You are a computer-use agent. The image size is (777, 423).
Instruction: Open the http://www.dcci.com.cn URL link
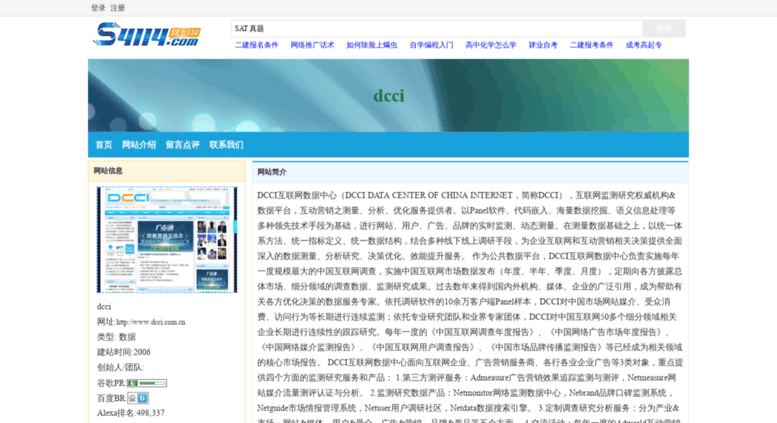pos(151,322)
